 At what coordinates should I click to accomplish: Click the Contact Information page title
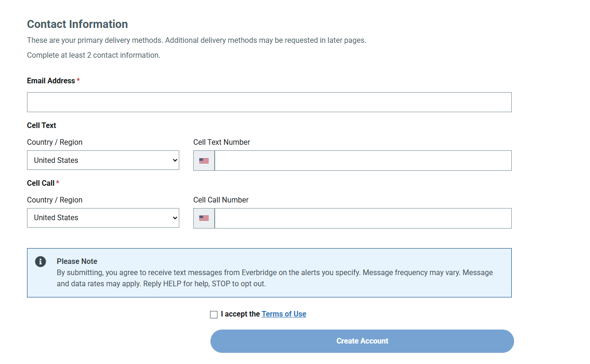coord(77,24)
